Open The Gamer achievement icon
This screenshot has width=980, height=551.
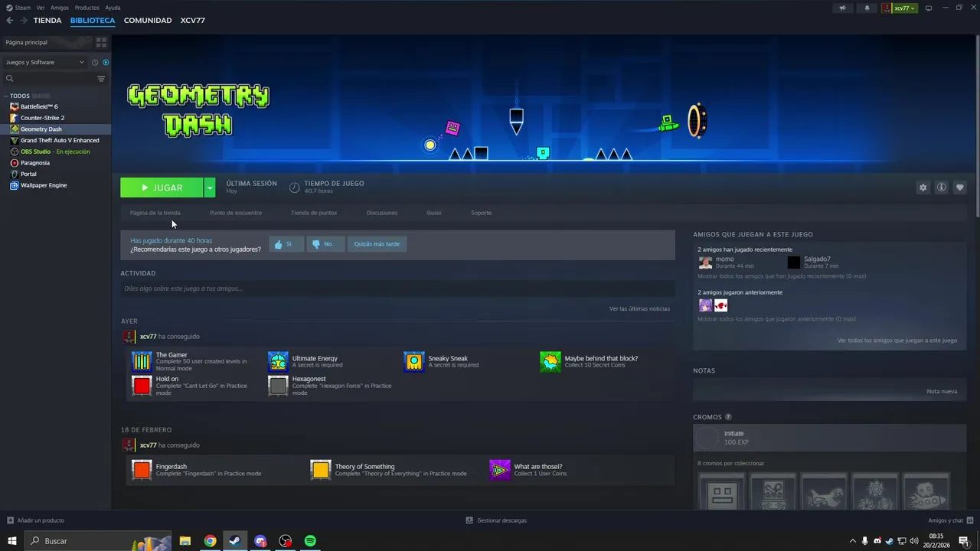(x=142, y=361)
